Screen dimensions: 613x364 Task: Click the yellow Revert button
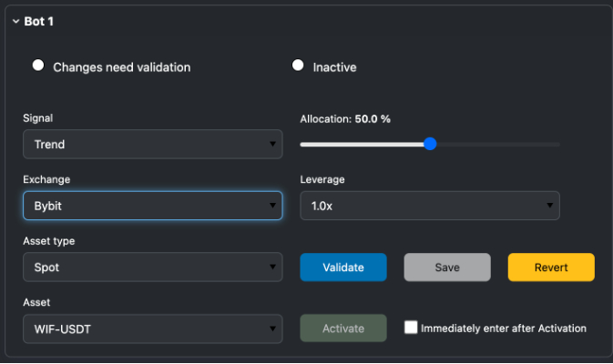tap(551, 268)
